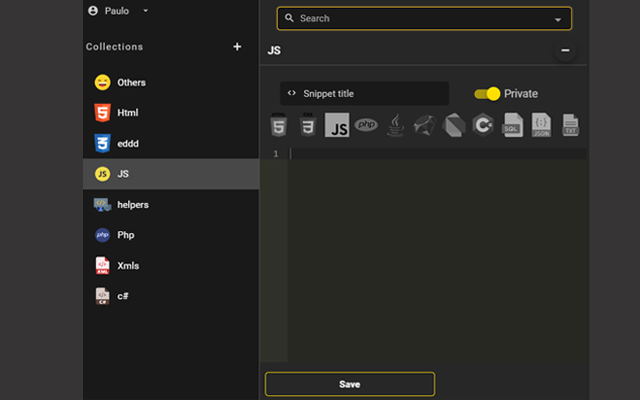Select the SQL file type icon
640x400 pixels.
point(512,126)
